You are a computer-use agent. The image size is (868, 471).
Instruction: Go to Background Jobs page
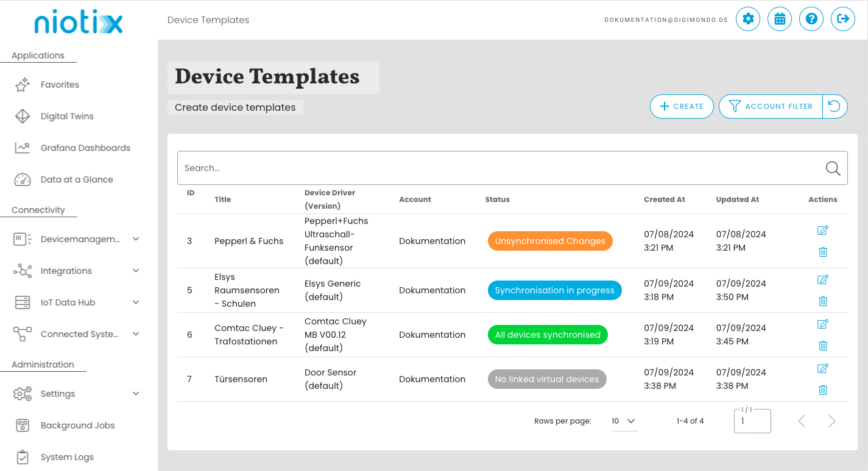coord(77,425)
